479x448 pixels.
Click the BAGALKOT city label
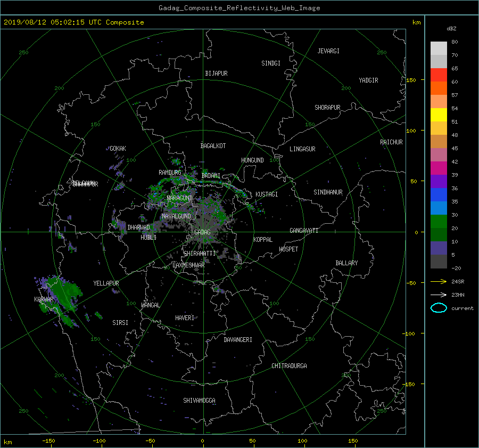(x=213, y=146)
